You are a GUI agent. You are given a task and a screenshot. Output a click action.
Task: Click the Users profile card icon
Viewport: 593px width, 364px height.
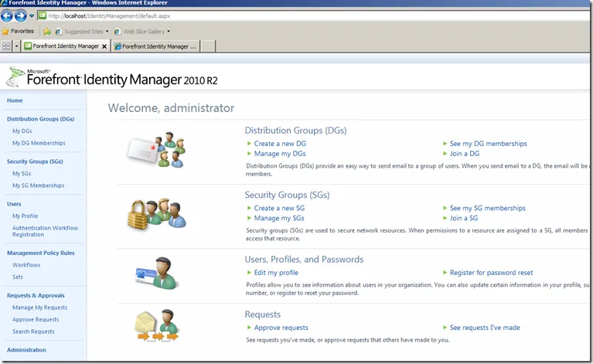tap(156, 274)
